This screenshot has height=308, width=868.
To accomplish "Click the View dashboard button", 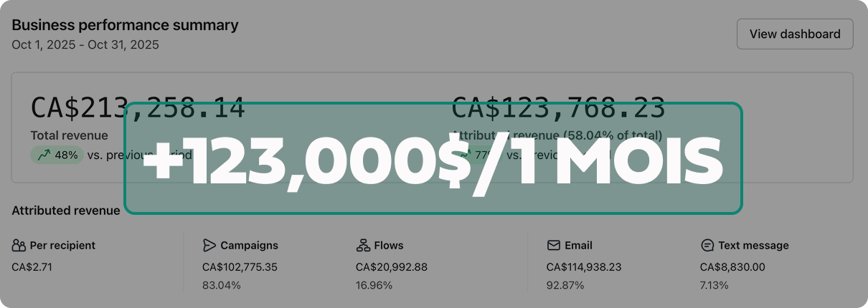I will [x=795, y=34].
